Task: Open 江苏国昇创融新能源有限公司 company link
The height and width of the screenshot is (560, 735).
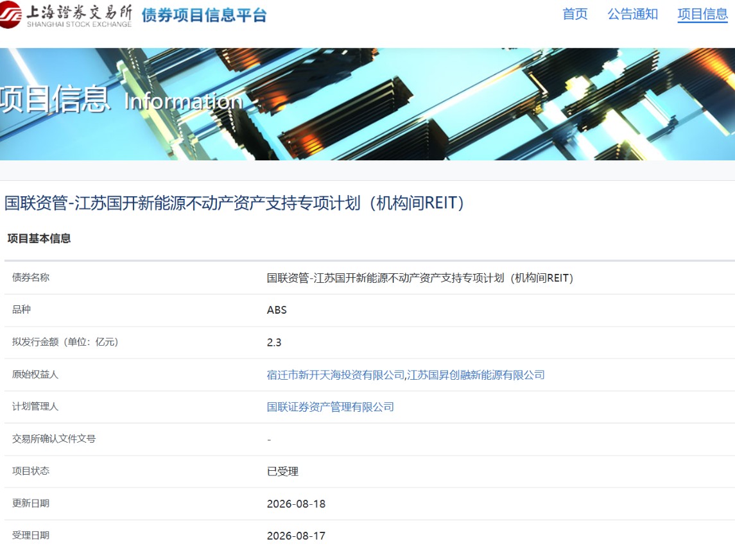Action: click(476, 375)
